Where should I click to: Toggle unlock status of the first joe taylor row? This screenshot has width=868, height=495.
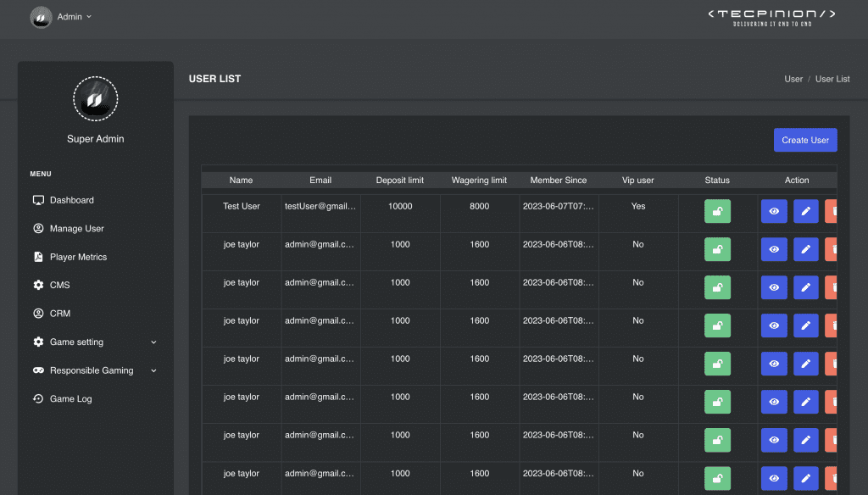(717, 249)
